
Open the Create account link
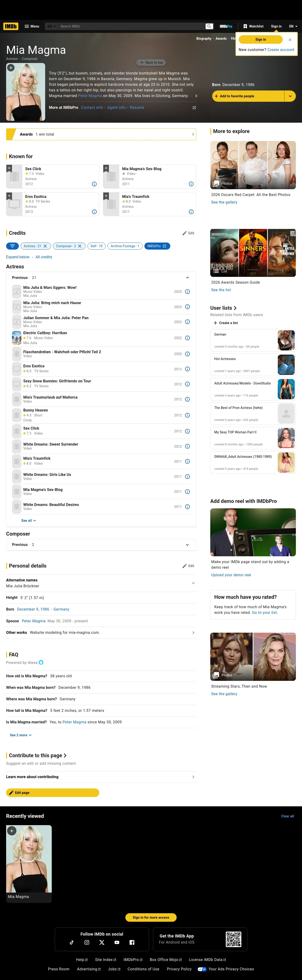(281, 50)
